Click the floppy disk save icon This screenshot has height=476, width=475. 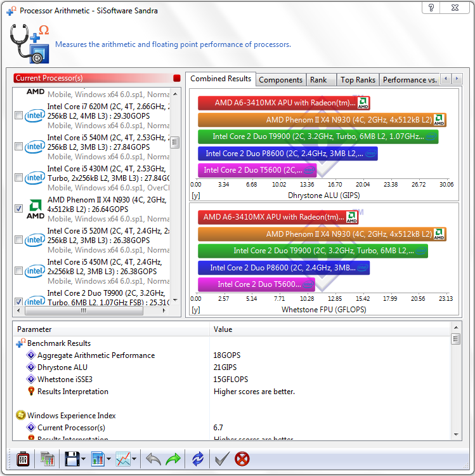click(x=72, y=459)
